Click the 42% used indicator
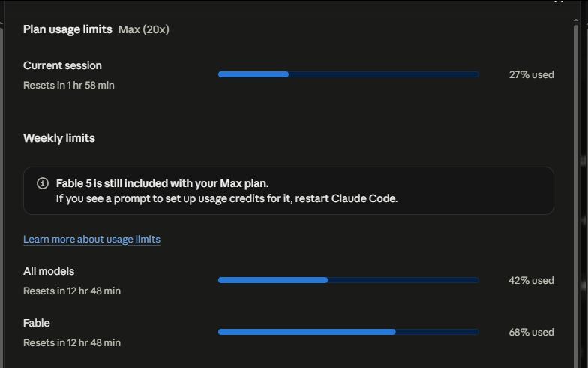 531,281
